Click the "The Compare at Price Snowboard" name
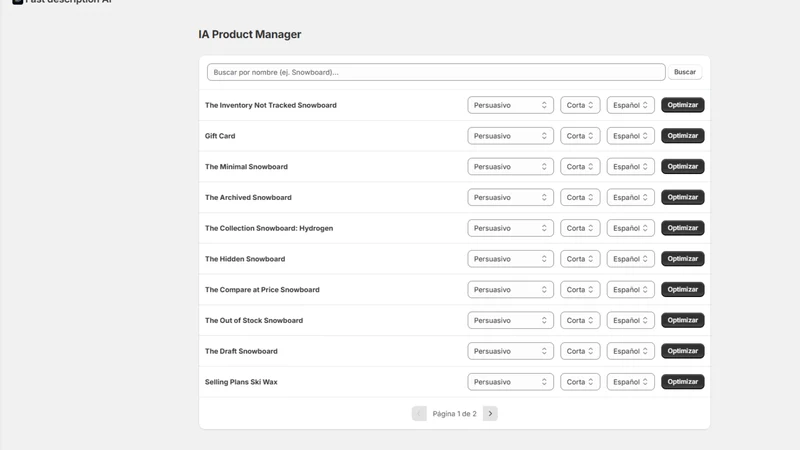The height and width of the screenshot is (450, 800). (x=262, y=289)
